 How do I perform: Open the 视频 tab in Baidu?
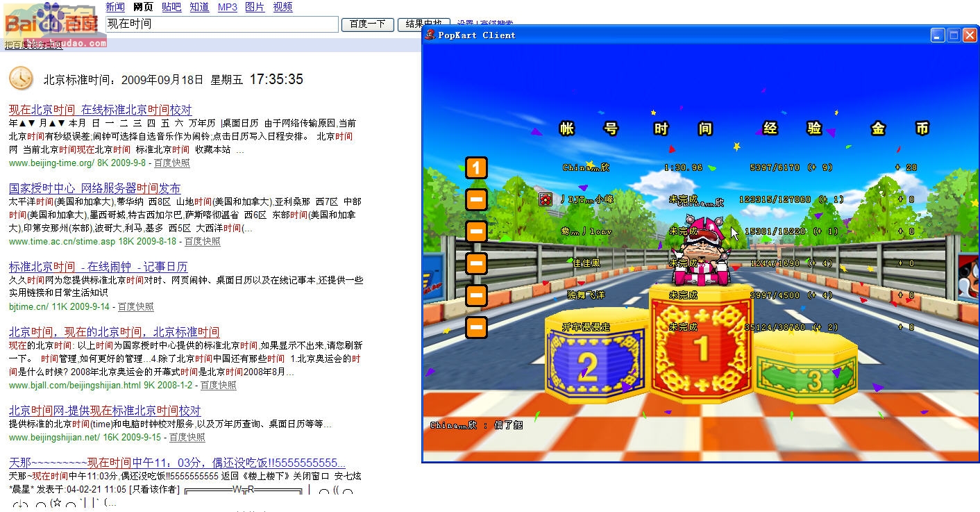tap(282, 7)
